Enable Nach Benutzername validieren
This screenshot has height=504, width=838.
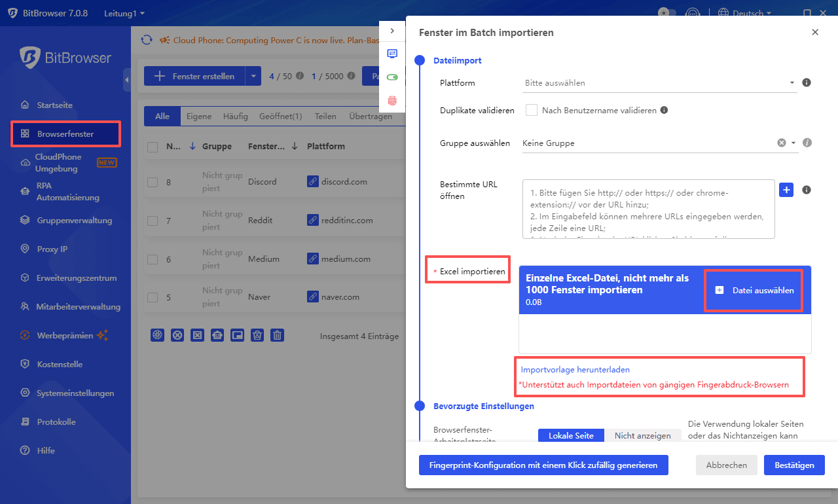click(x=531, y=110)
